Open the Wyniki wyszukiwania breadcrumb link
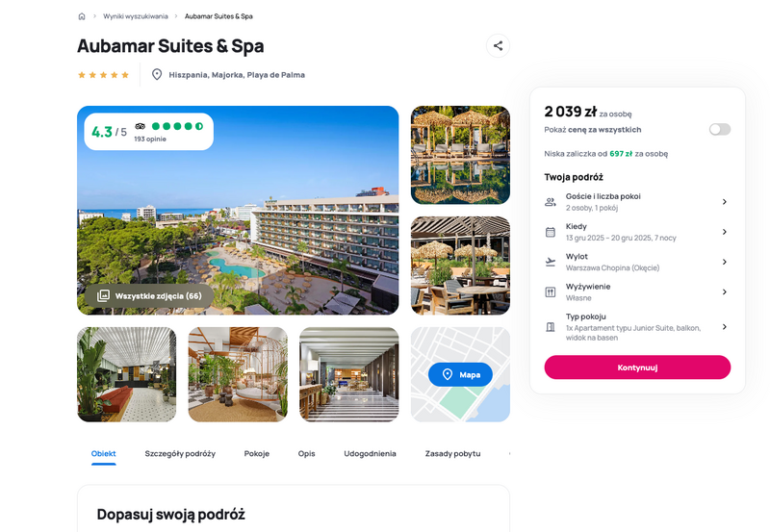The height and width of the screenshot is (532, 770). [136, 16]
